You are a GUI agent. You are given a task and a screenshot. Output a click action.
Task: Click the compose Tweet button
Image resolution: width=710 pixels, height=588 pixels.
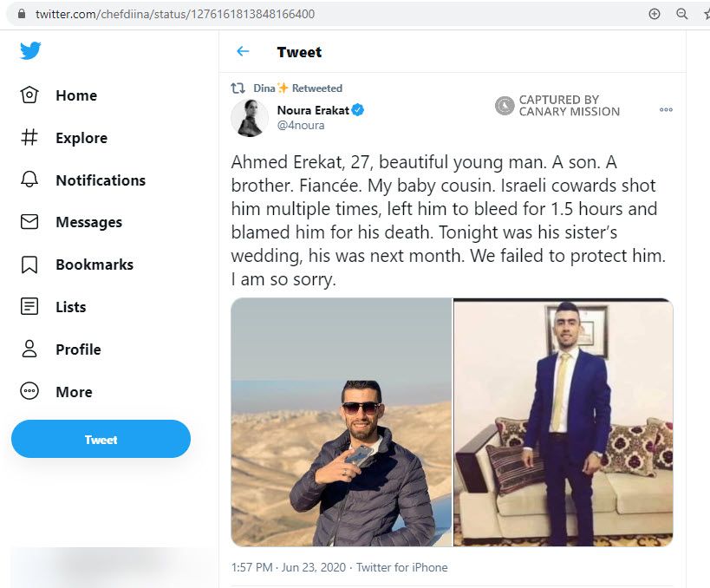coord(101,439)
